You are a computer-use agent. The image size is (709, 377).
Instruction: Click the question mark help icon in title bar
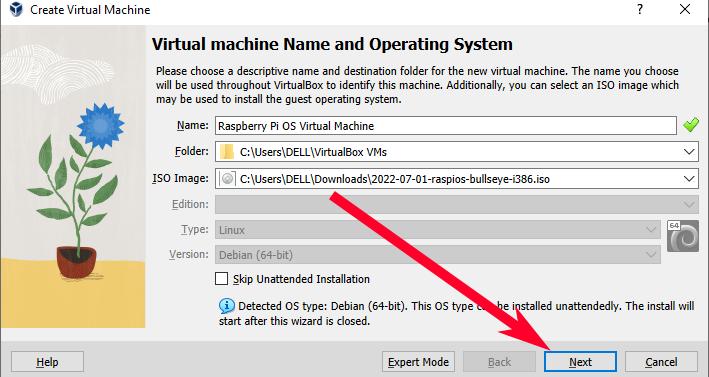click(640, 9)
